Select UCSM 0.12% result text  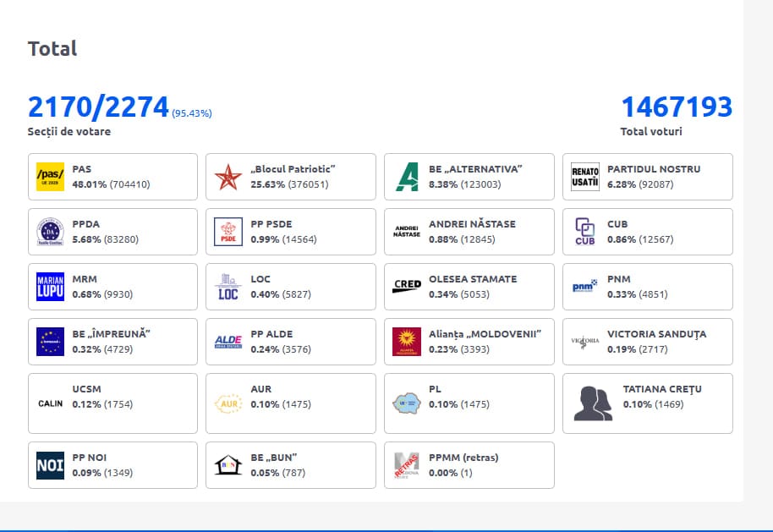point(102,404)
